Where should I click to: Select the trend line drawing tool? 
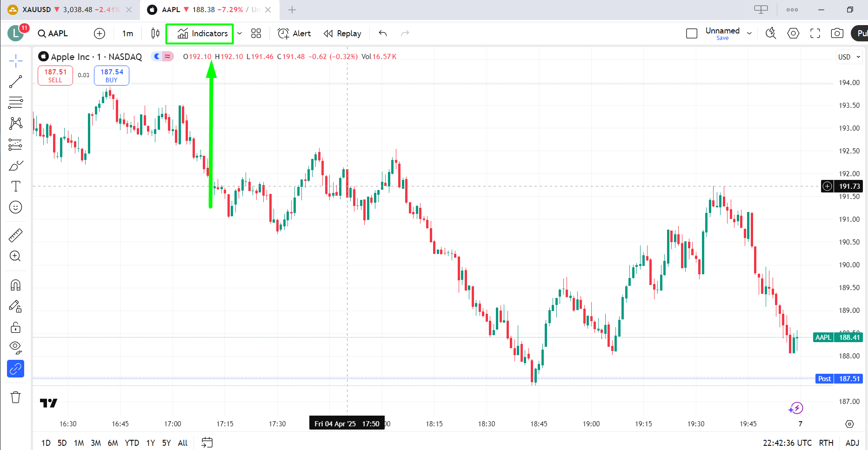(x=15, y=82)
